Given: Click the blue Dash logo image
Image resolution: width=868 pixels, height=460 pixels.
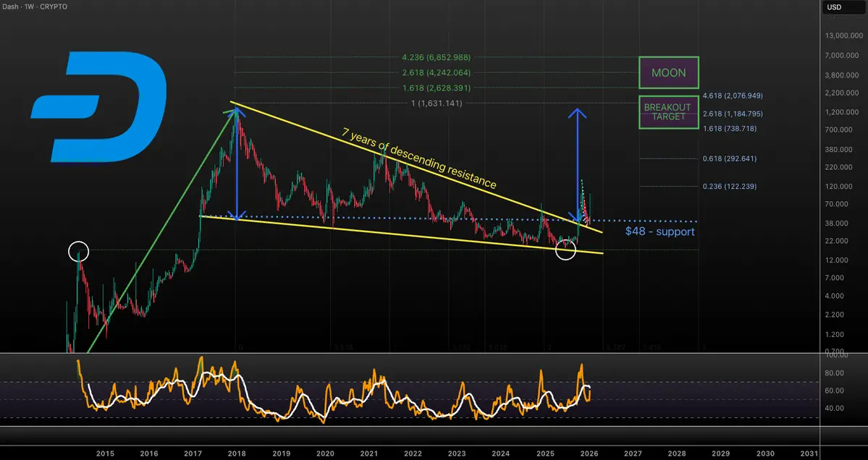Looking at the screenshot, I should (x=98, y=107).
